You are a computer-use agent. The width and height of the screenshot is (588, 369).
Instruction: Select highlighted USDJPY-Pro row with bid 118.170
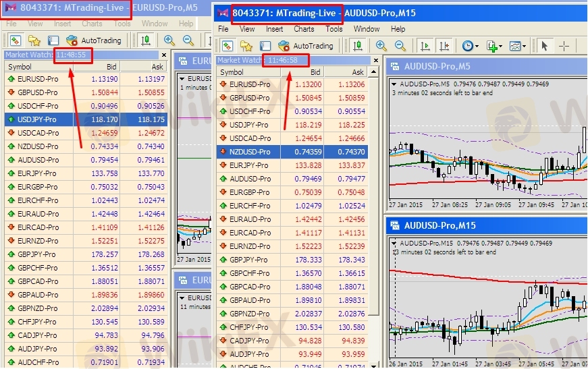(86, 119)
